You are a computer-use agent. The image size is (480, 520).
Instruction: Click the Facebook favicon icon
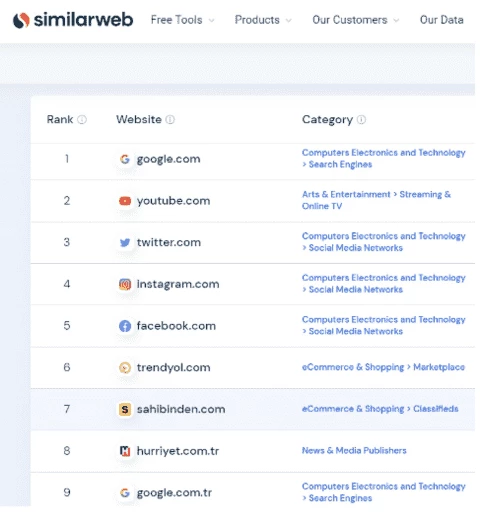coord(125,326)
